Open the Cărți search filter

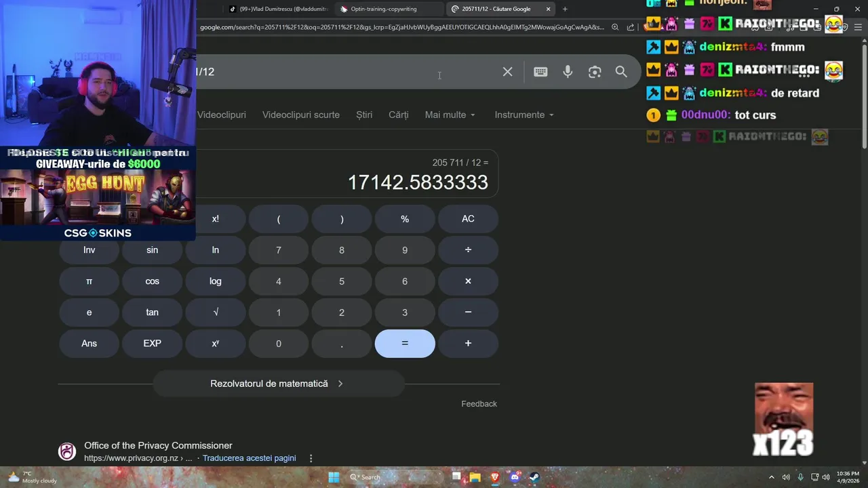click(x=399, y=115)
